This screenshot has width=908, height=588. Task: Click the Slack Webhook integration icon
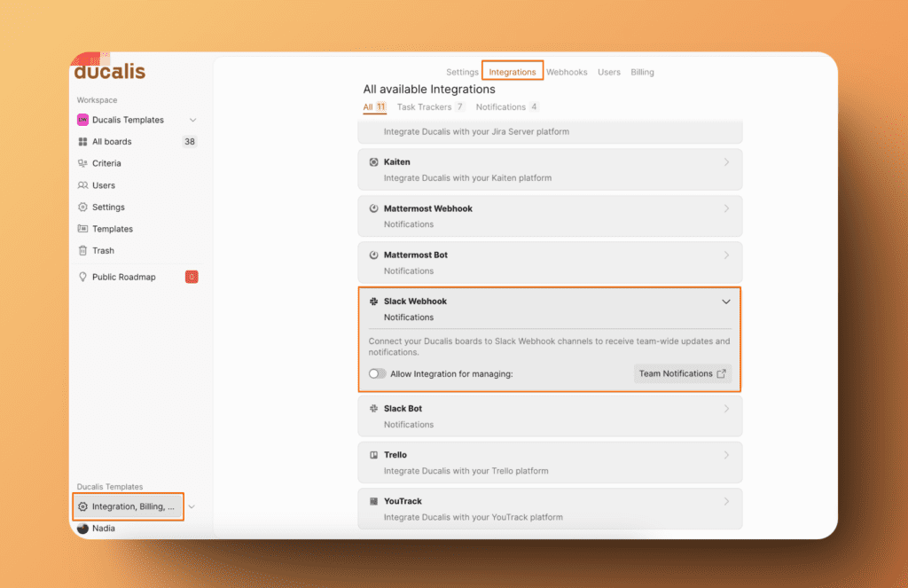(x=373, y=301)
